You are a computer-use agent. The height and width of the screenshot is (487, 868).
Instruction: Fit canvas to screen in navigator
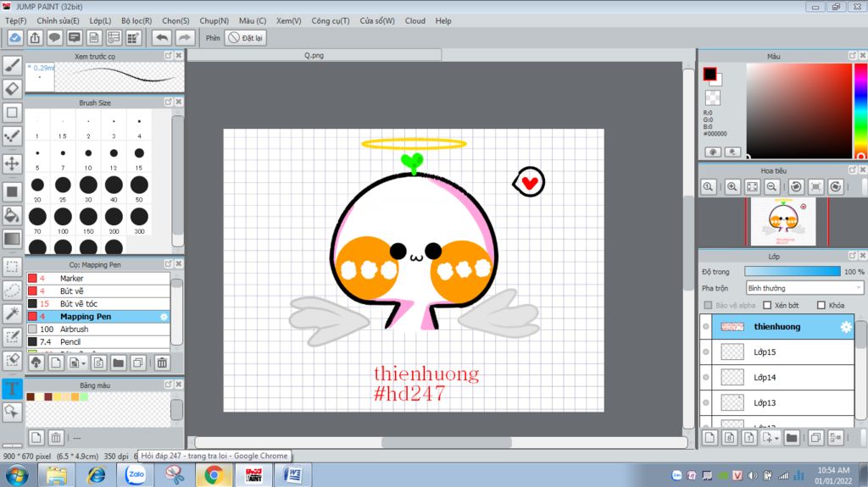point(753,187)
